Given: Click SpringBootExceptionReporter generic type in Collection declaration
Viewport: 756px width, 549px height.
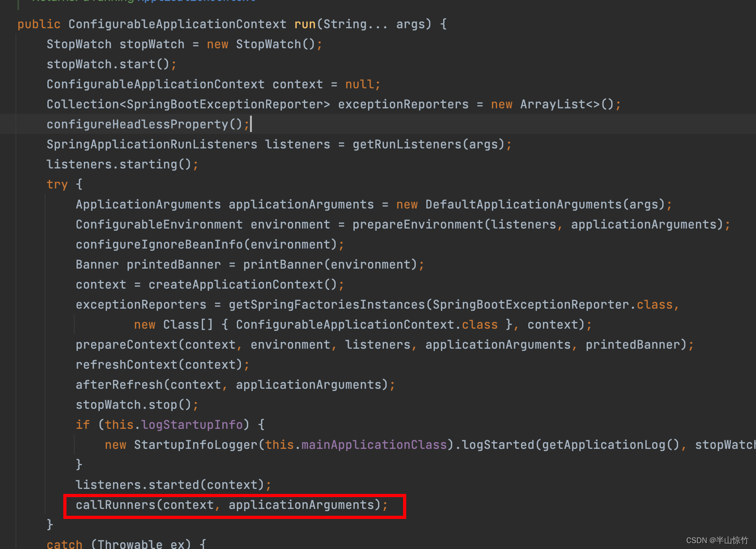Looking at the screenshot, I should pyautogui.click(x=225, y=104).
